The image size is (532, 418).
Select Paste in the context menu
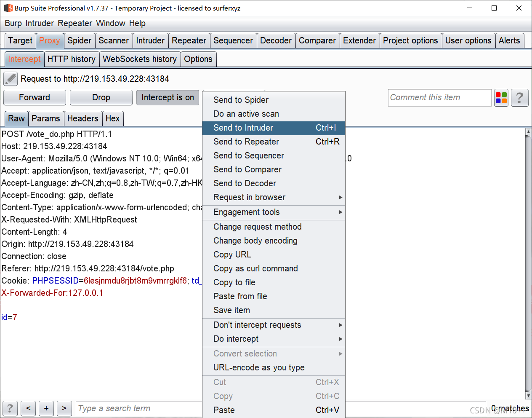274,410
